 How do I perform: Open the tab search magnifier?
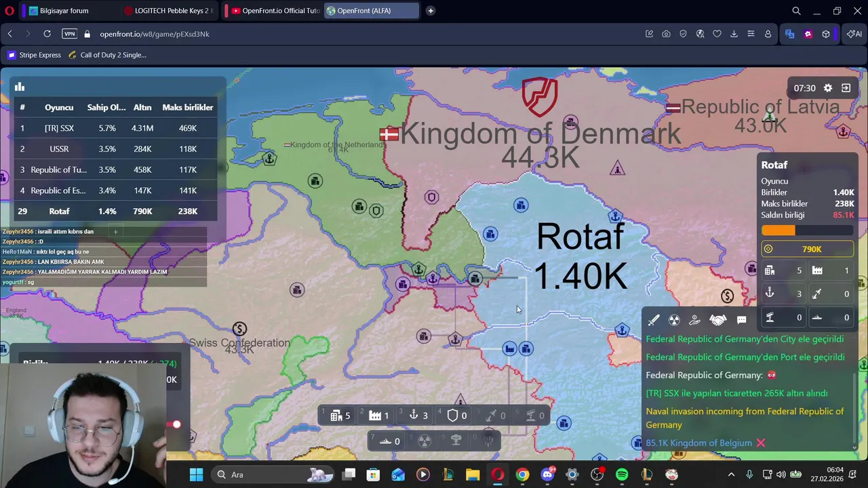[797, 11]
